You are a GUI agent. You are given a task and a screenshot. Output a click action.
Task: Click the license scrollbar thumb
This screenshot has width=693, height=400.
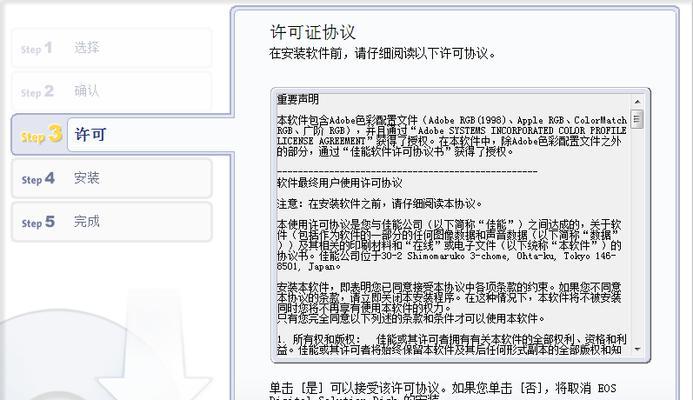click(637, 119)
